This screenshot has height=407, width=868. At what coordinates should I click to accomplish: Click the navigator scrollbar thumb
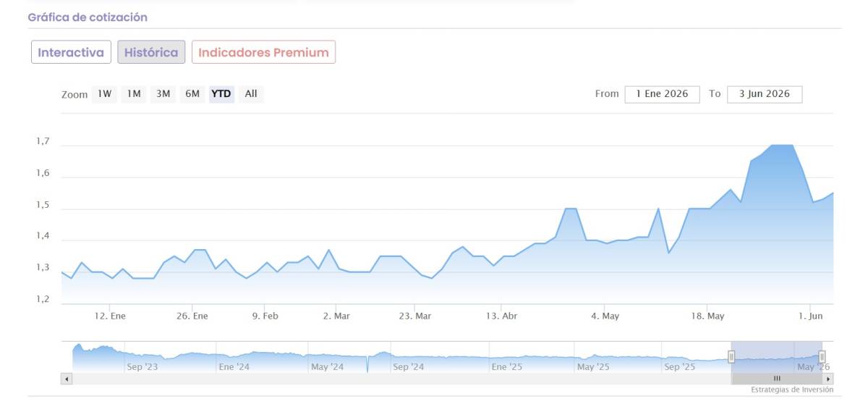777,378
